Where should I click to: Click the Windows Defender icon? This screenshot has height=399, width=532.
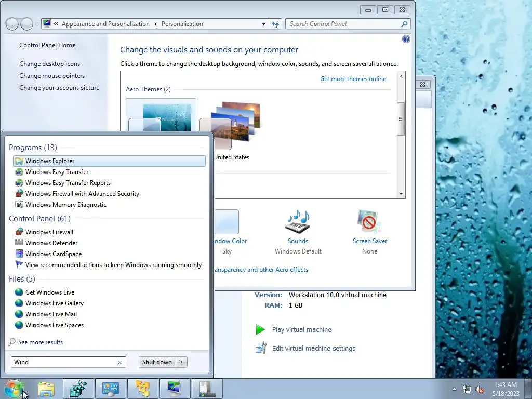click(19, 243)
